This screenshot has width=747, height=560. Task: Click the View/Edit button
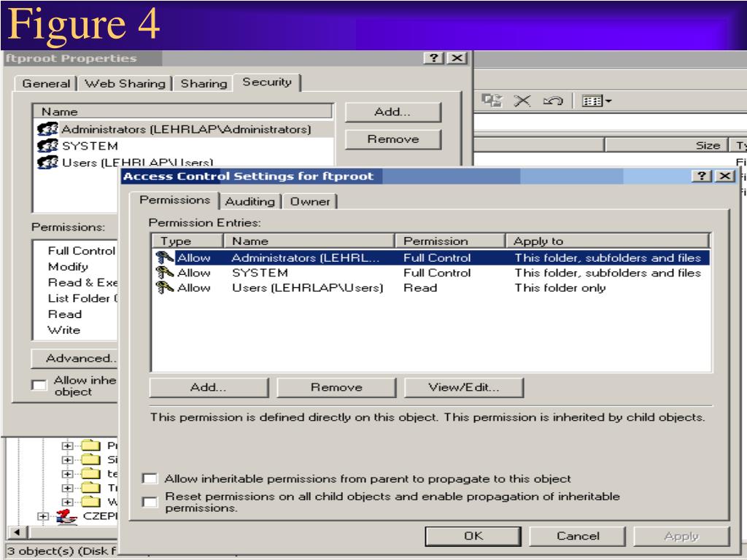pyautogui.click(x=463, y=387)
